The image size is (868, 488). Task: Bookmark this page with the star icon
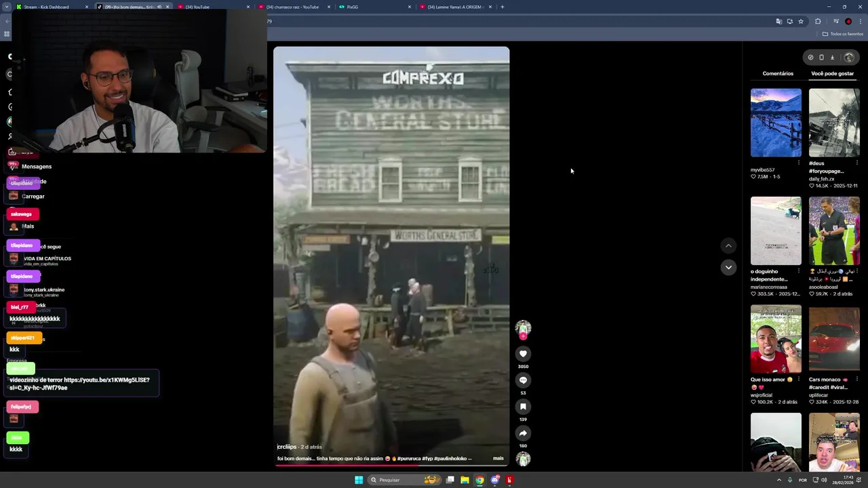801,22
